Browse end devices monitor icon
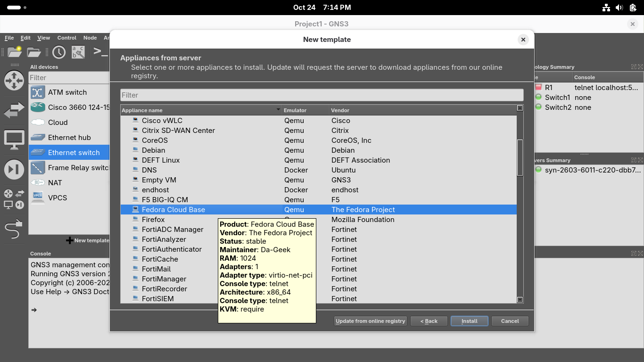This screenshot has height=362, width=644. coord(14,140)
